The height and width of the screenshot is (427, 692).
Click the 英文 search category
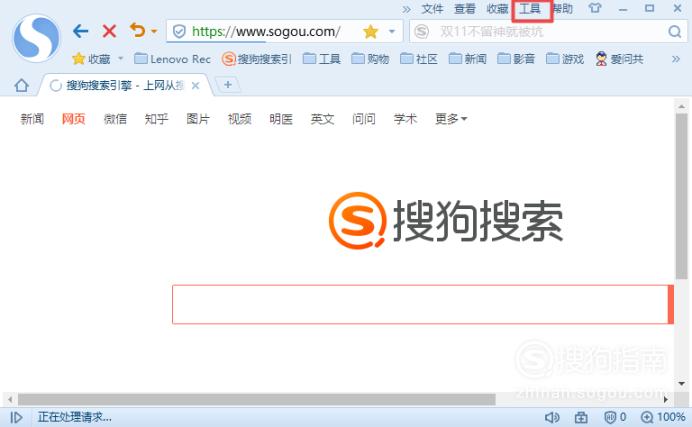tap(322, 119)
